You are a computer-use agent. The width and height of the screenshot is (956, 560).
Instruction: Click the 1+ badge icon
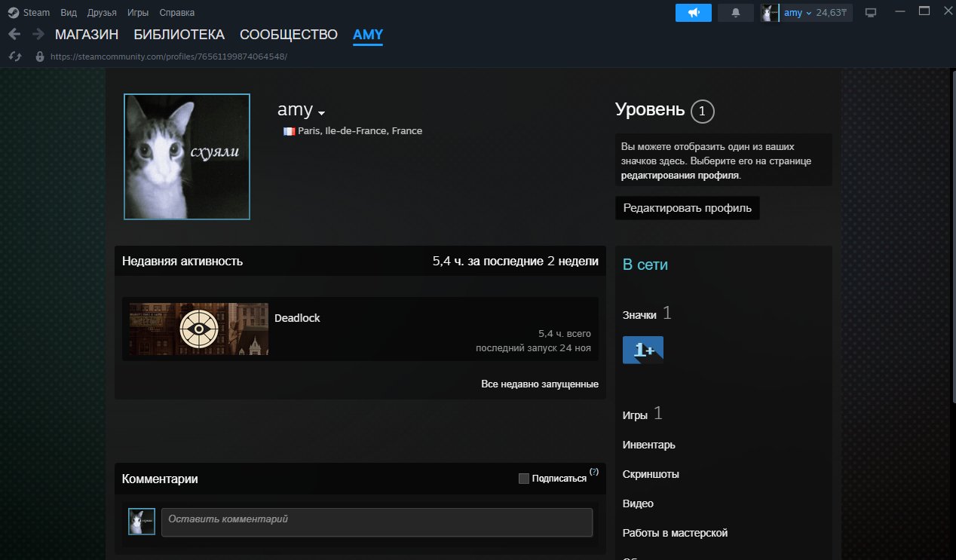(642, 350)
